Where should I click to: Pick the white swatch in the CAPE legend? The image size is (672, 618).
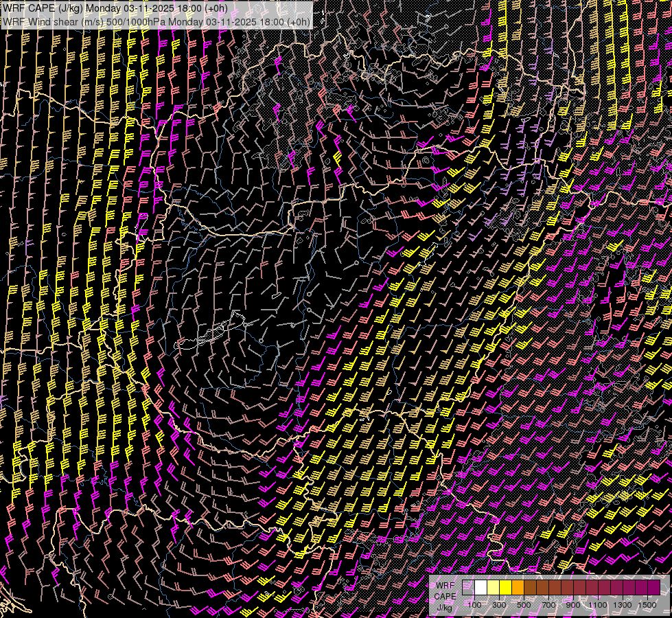point(481,588)
